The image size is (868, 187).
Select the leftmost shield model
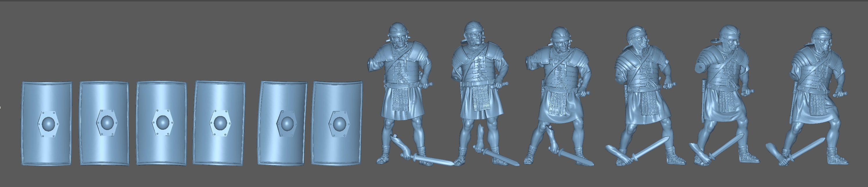46,124
